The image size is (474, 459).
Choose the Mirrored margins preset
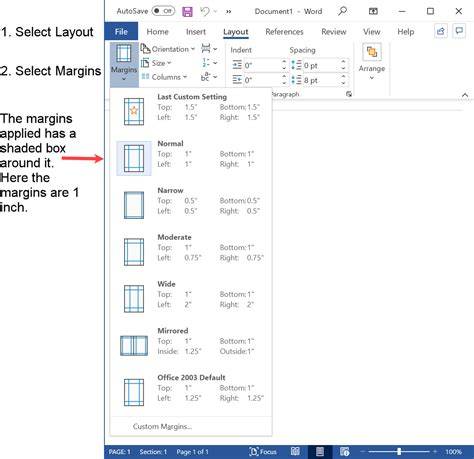tap(191, 345)
